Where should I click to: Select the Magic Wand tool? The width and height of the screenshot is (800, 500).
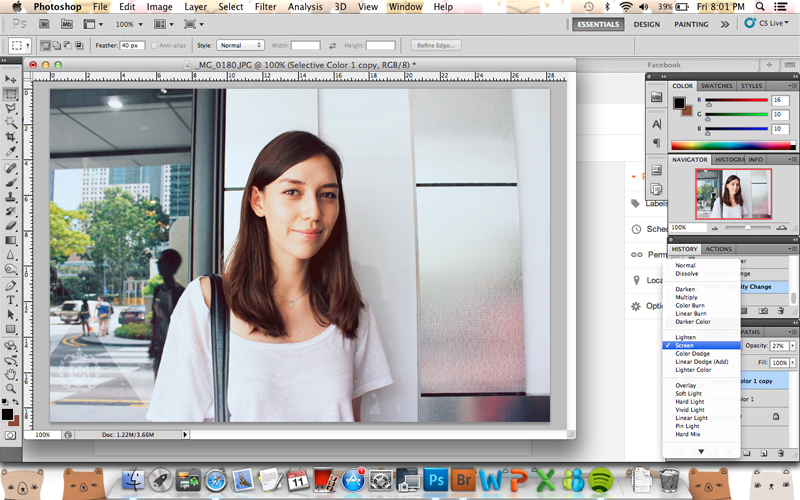click(x=11, y=122)
